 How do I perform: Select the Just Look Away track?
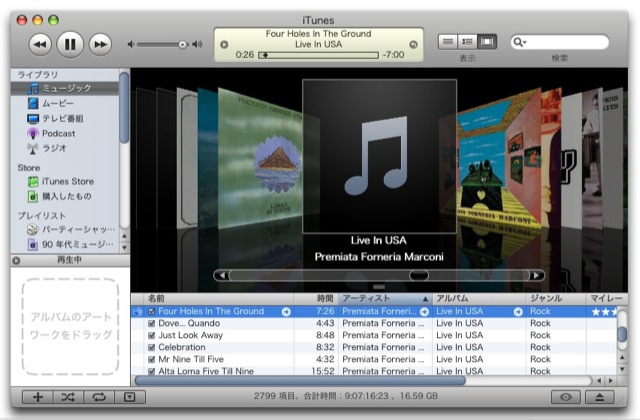374,336
